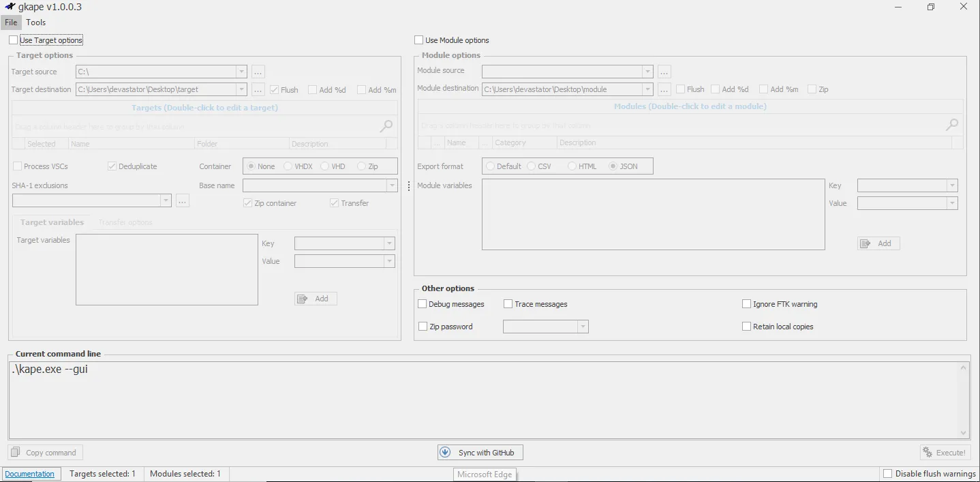Click Add button under Target variables

point(316,299)
